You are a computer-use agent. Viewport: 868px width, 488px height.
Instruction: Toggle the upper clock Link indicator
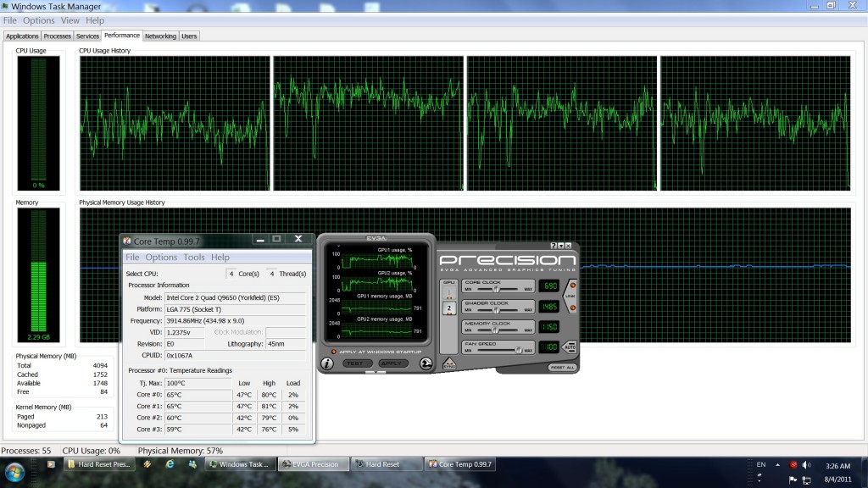572,284
